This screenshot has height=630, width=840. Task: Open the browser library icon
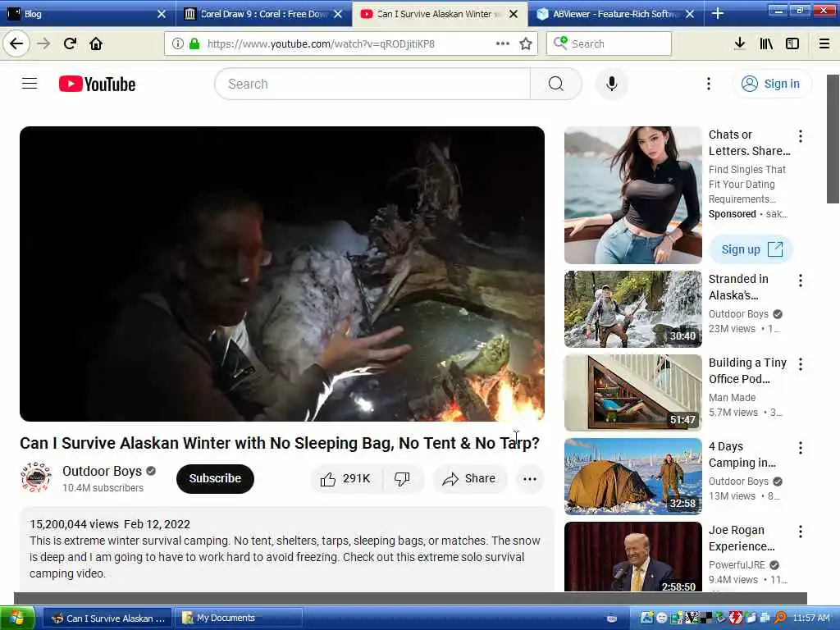(766, 43)
